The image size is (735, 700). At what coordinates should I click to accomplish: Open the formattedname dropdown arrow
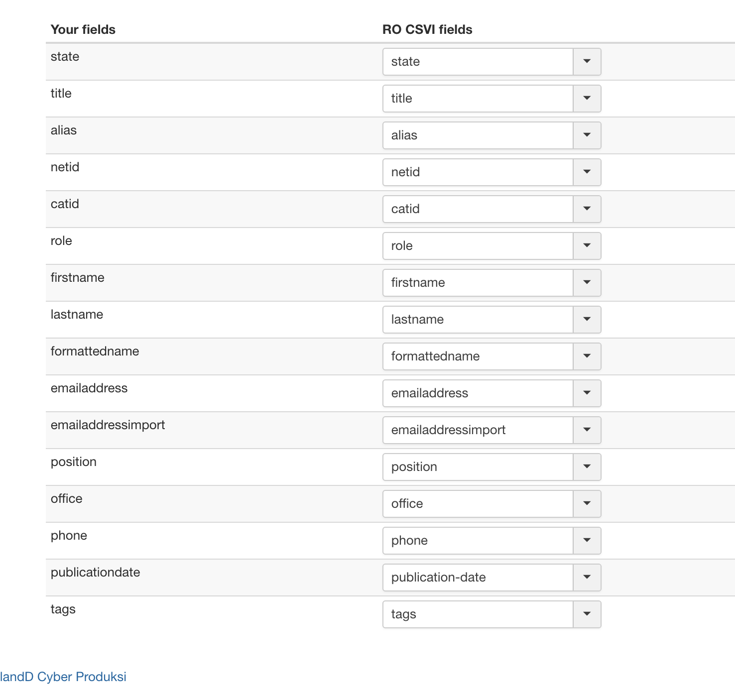[x=587, y=356]
